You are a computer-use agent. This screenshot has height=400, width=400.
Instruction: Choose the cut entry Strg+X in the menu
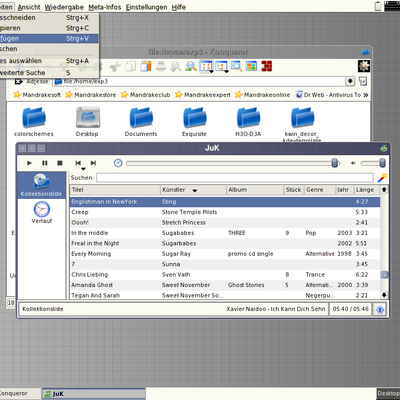[x=49, y=18]
